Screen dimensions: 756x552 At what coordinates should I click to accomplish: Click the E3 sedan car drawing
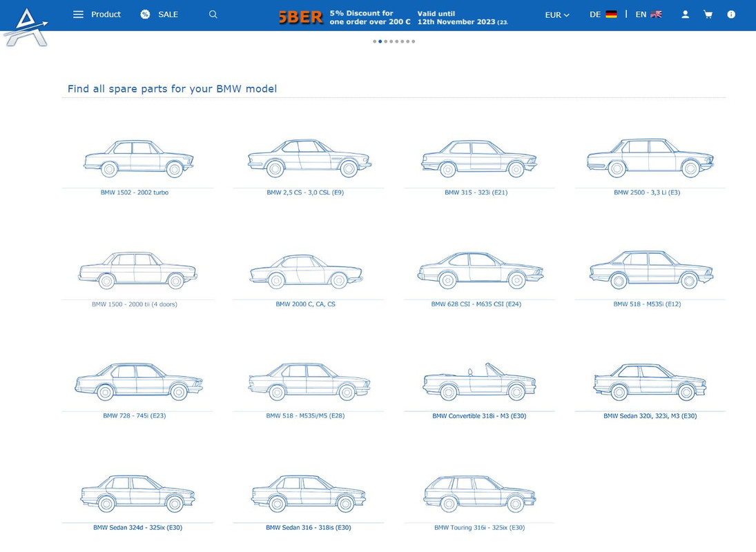(650, 158)
